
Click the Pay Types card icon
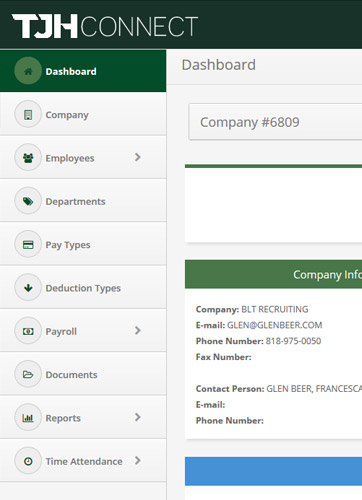coord(28,244)
